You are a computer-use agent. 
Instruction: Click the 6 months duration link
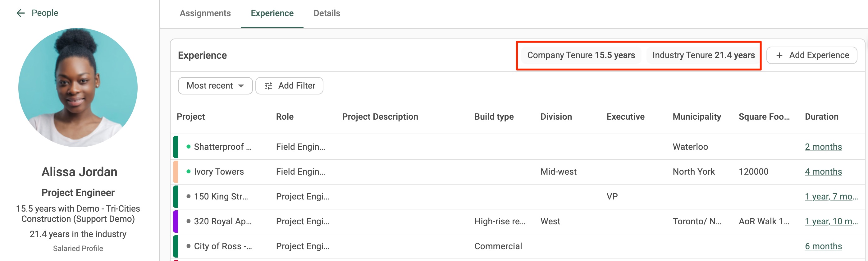click(x=823, y=246)
